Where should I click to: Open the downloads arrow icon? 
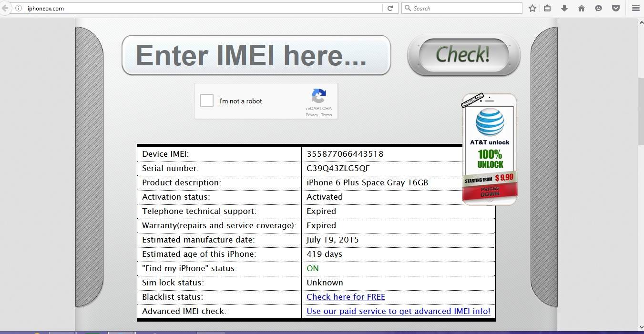(x=564, y=8)
